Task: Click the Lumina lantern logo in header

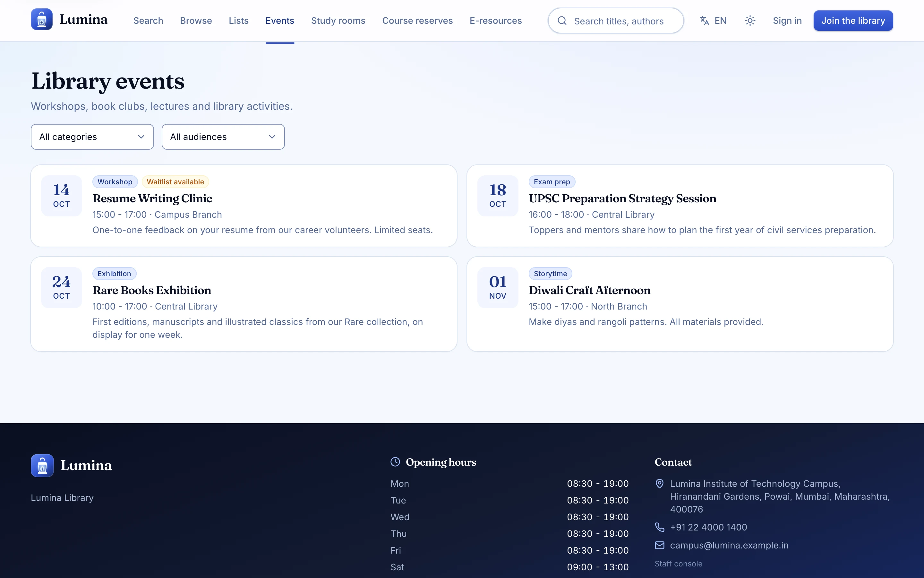Action: [42, 20]
